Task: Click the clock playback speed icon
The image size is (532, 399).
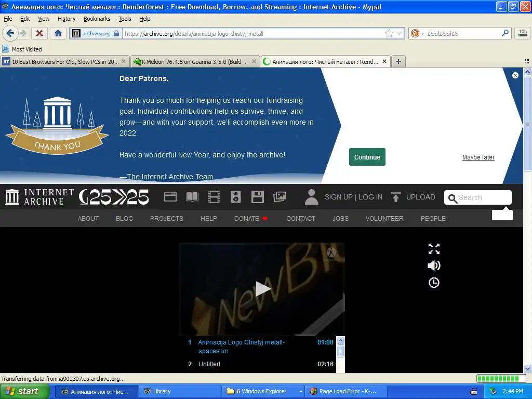Action: click(434, 283)
